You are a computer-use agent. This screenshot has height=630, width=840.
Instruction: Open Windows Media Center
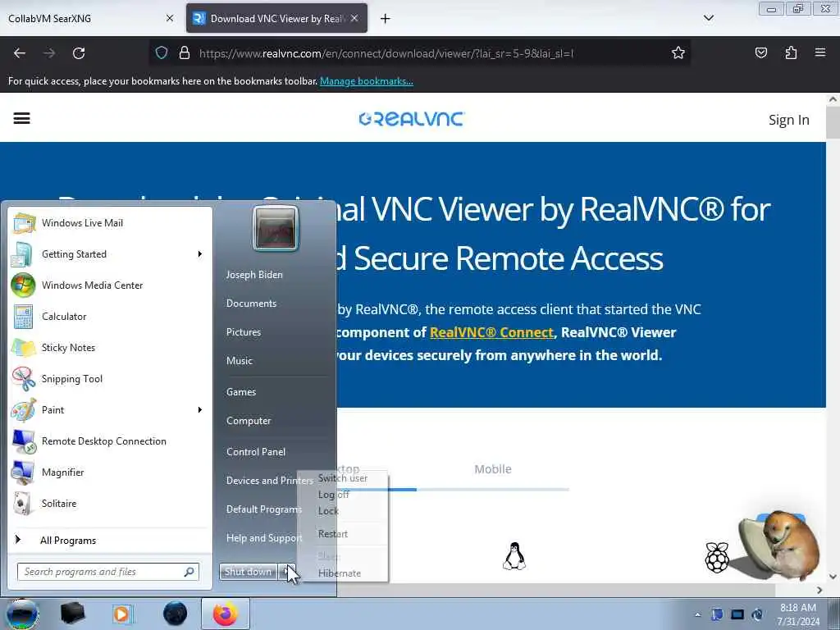(110, 285)
